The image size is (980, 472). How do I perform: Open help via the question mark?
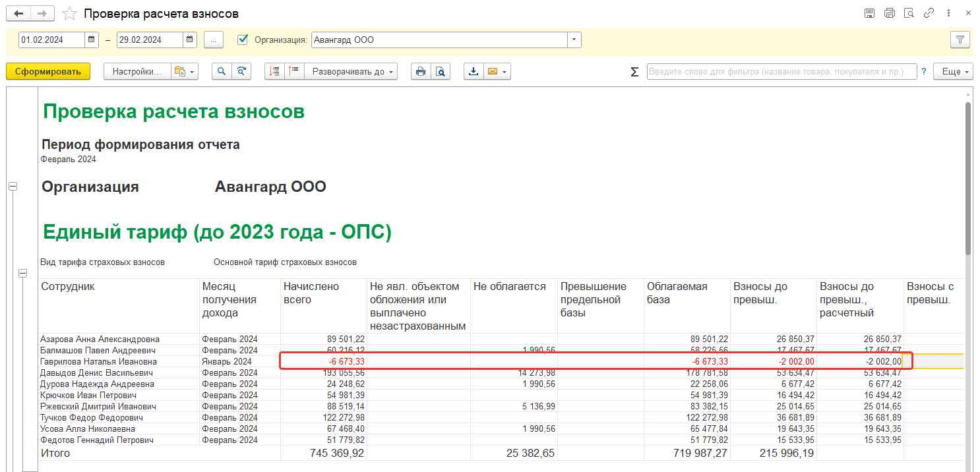click(x=924, y=71)
